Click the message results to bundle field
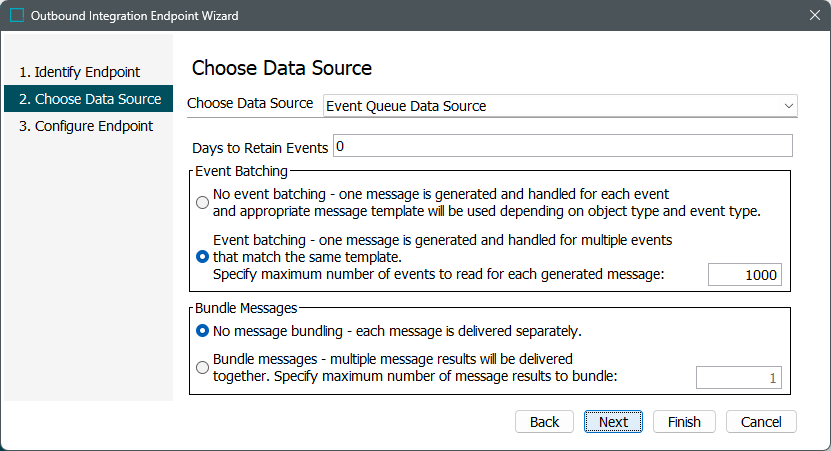This screenshot has height=451, width=831. click(x=739, y=378)
